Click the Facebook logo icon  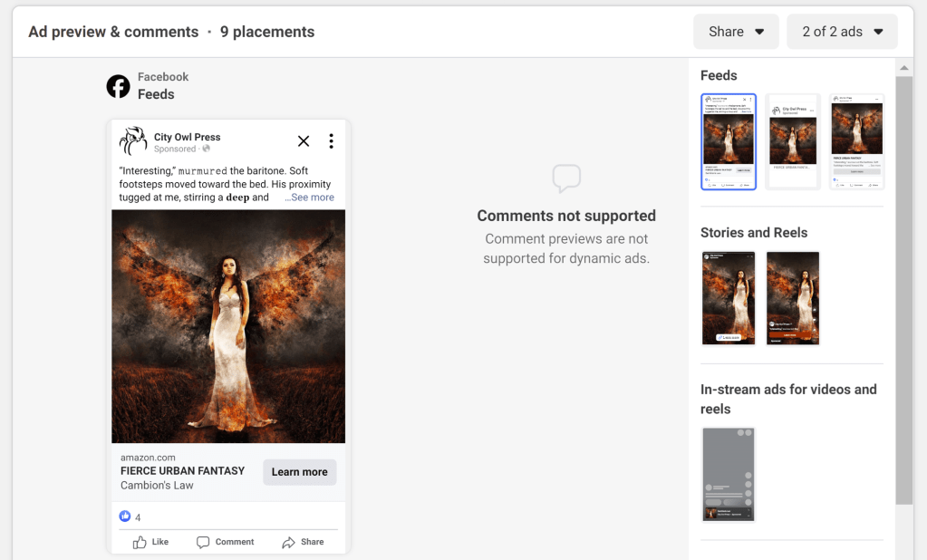[118, 86]
